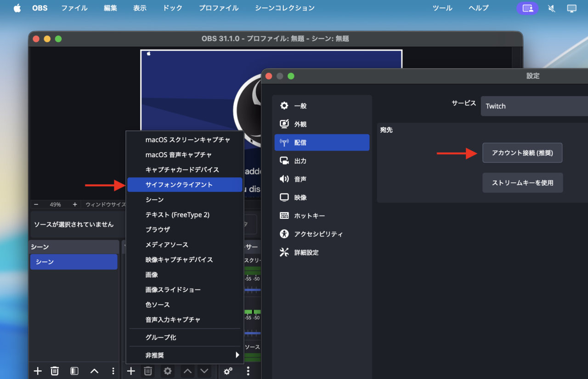Click the scene filters icon
The image size is (588, 379).
74,371
